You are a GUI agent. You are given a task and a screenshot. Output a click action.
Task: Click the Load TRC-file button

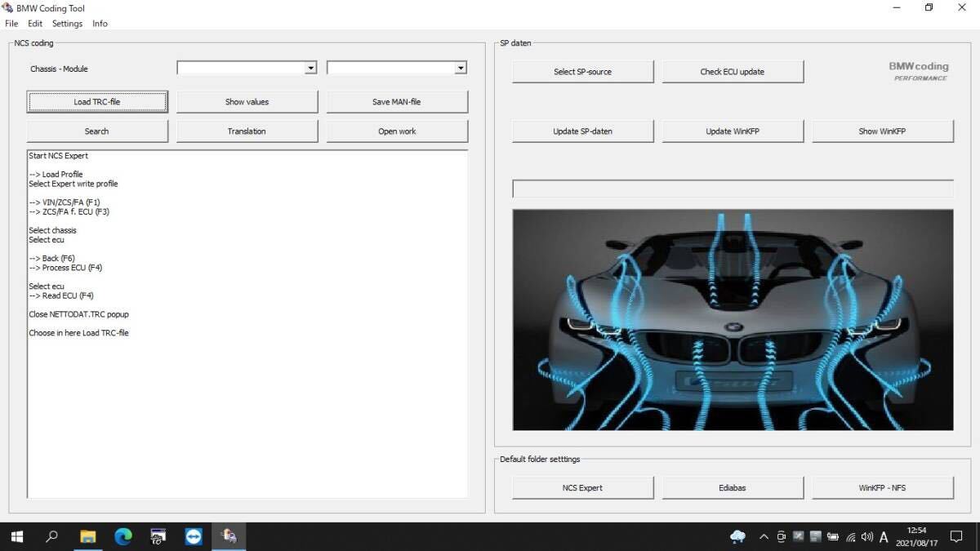[97, 102]
